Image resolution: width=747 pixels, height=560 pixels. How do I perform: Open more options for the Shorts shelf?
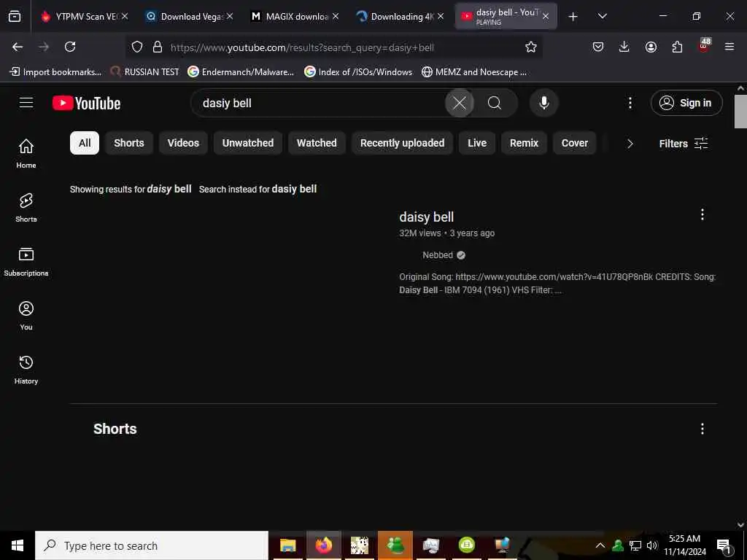703,429
